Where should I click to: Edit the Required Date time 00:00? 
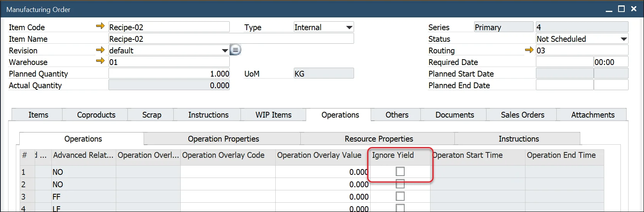pos(611,62)
